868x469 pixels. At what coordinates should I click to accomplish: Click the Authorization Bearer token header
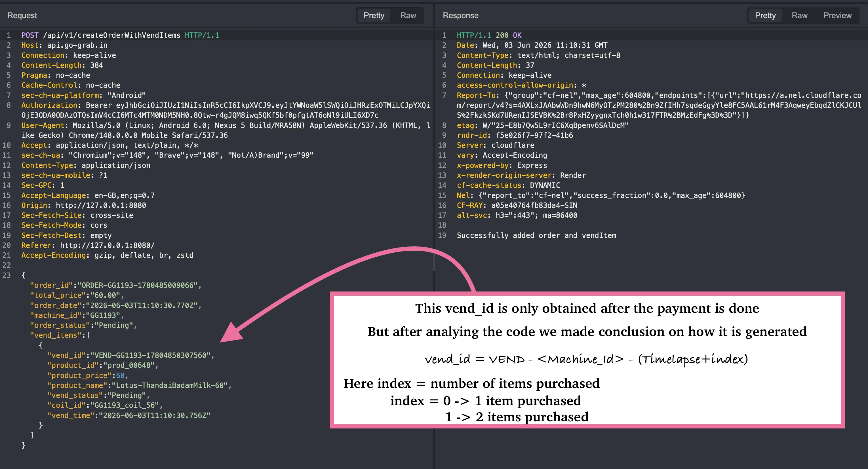(226, 110)
